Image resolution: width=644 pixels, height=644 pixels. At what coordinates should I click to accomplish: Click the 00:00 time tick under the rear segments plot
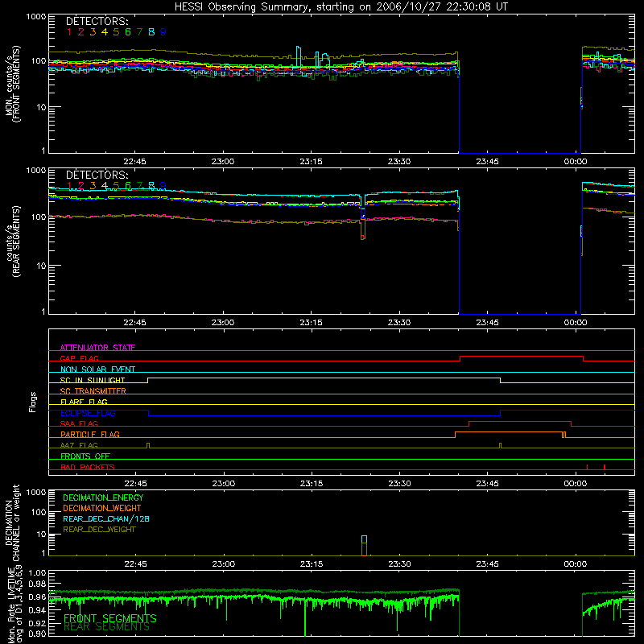576,323
